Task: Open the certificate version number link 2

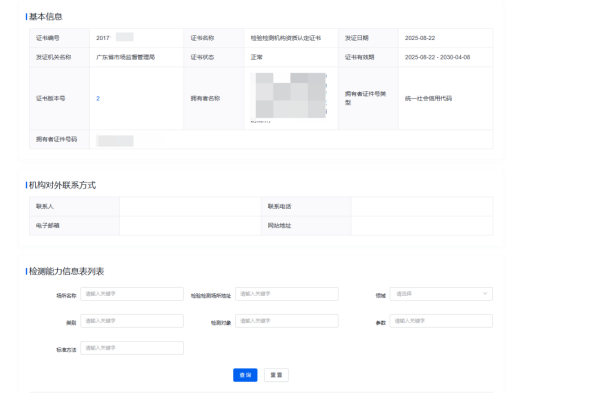Action: pos(98,99)
